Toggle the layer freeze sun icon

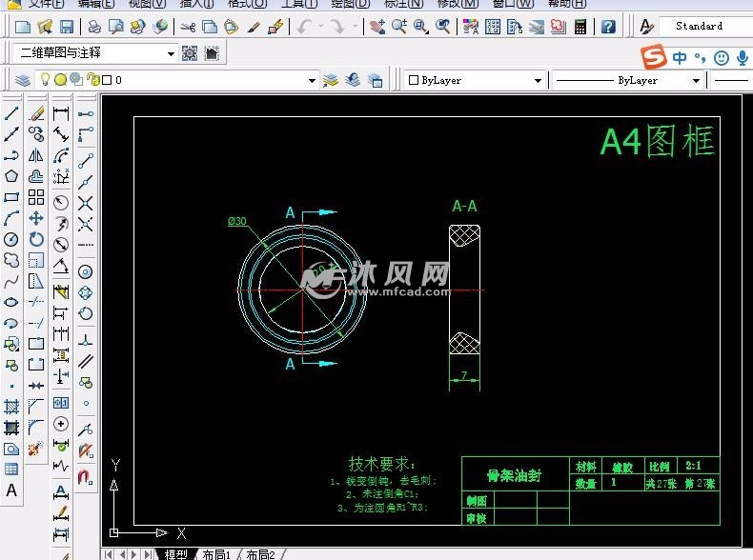click(60, 80)
